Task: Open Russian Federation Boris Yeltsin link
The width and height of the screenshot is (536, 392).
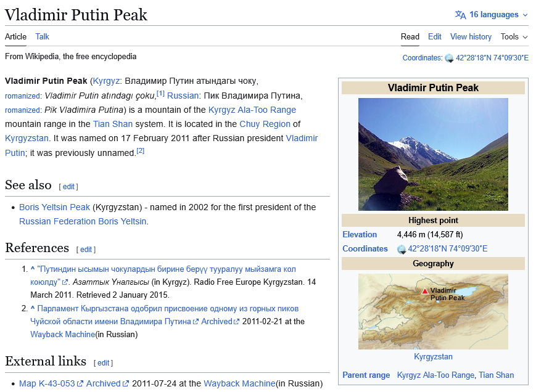Action: tap(83, 222)
